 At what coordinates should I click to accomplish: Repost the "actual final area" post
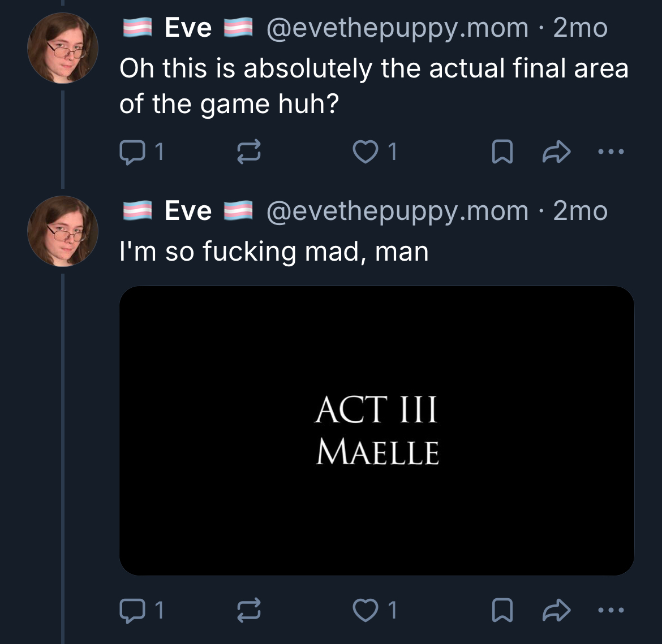pos(250,152)
